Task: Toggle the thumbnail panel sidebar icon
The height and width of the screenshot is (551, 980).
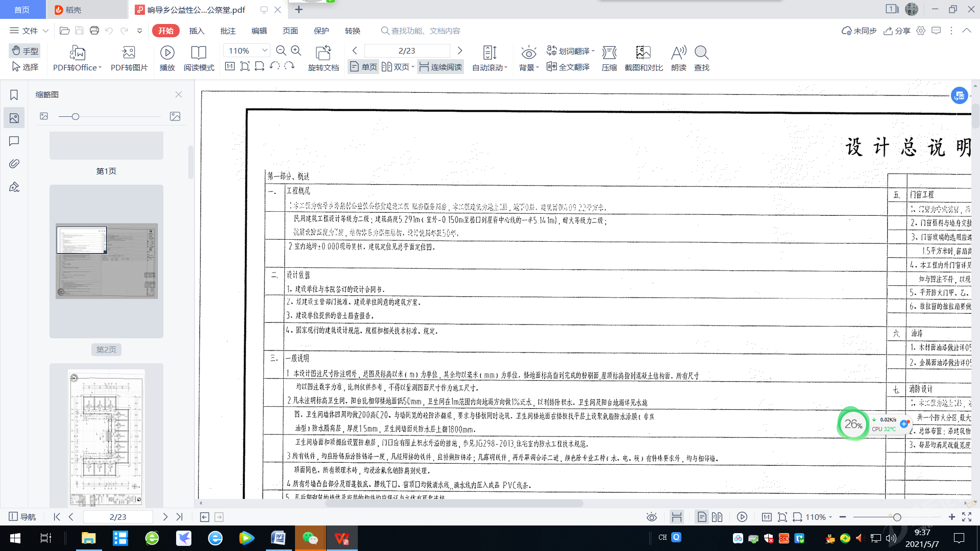Action: pos(14,118)
